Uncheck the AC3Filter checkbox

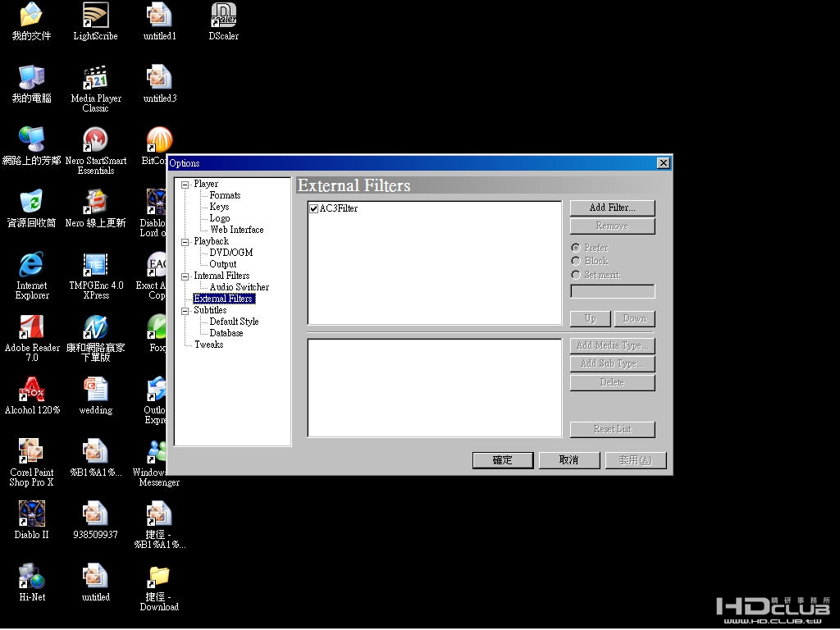pos(314,208)
